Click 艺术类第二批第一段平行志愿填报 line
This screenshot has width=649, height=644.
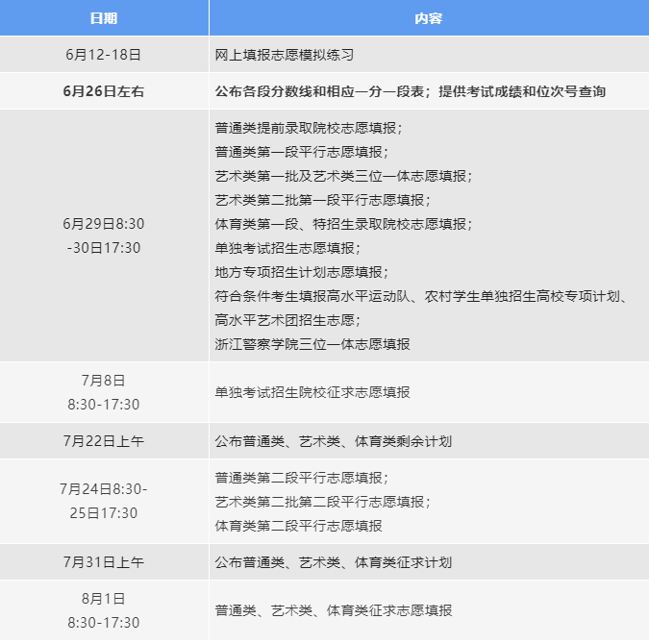point(322,200)
